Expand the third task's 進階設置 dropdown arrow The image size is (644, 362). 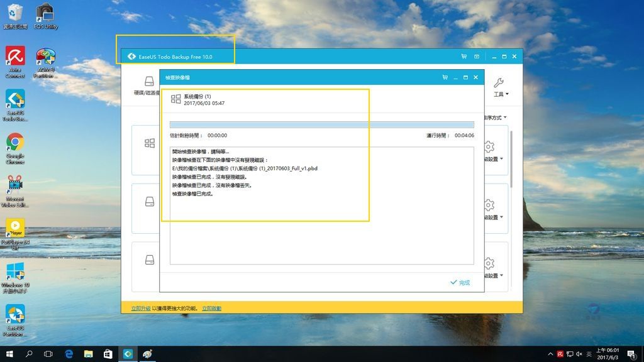point(501,275)
